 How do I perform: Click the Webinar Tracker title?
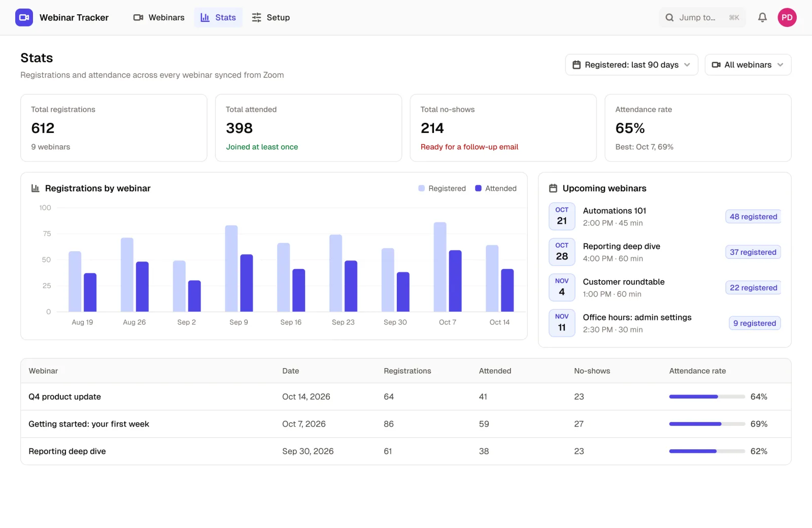pyautogui.click(x=74, y=17)
